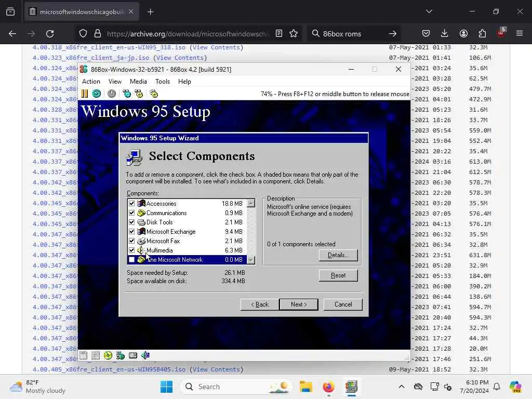This screenshot has width=532, height=399.
Task: Click Back button in Setup Wizard
Action: [x=260, y=304]
